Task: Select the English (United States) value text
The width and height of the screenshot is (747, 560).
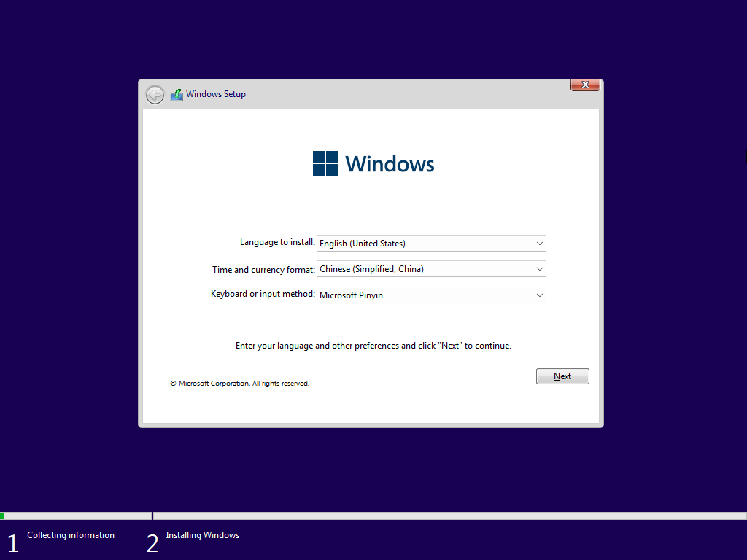Action: 363,244
